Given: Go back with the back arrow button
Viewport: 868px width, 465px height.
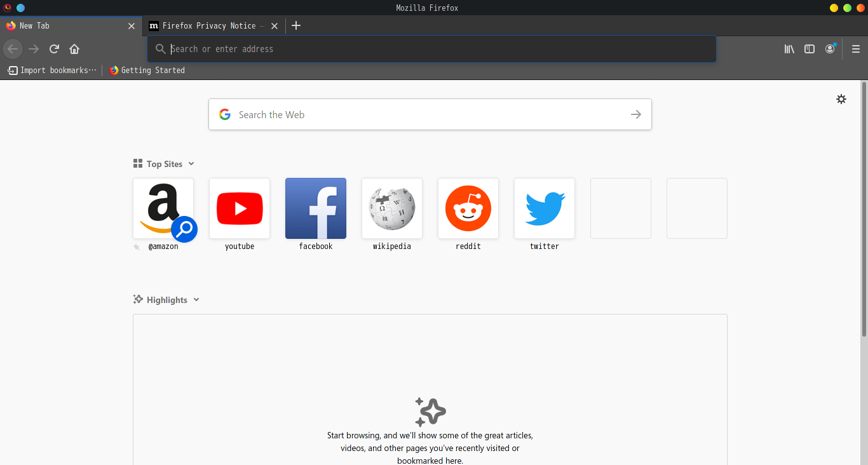Looking at the screenshot, I should [x=13, y=49].
